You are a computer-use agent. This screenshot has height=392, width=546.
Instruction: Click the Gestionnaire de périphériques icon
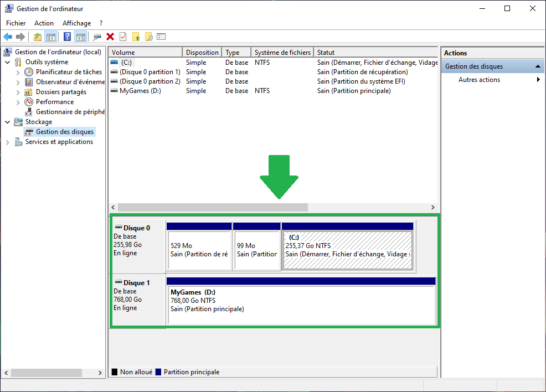pyautogui.click(x=29, y=112)
